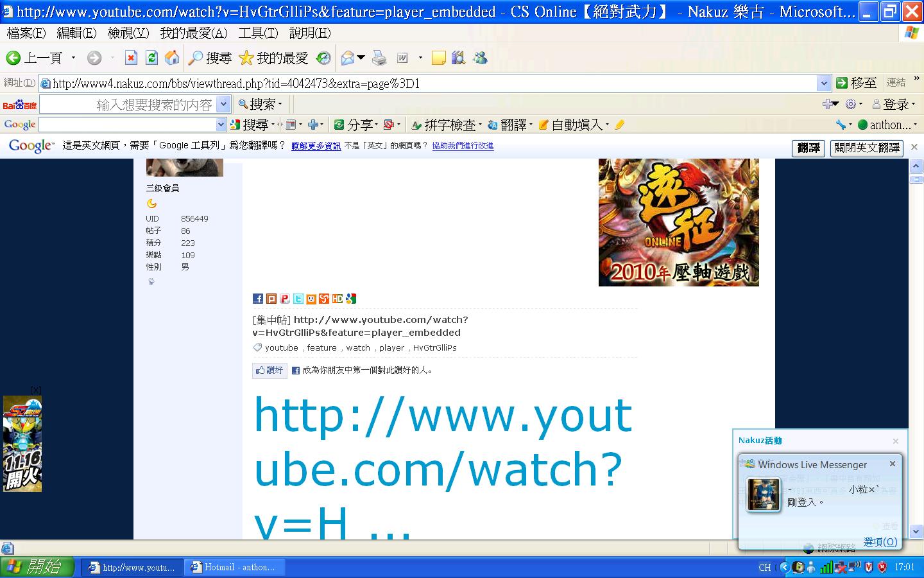The image size is (924, 578).
Task: Close the Nakuz活動 popup panel
Action: 896,441
